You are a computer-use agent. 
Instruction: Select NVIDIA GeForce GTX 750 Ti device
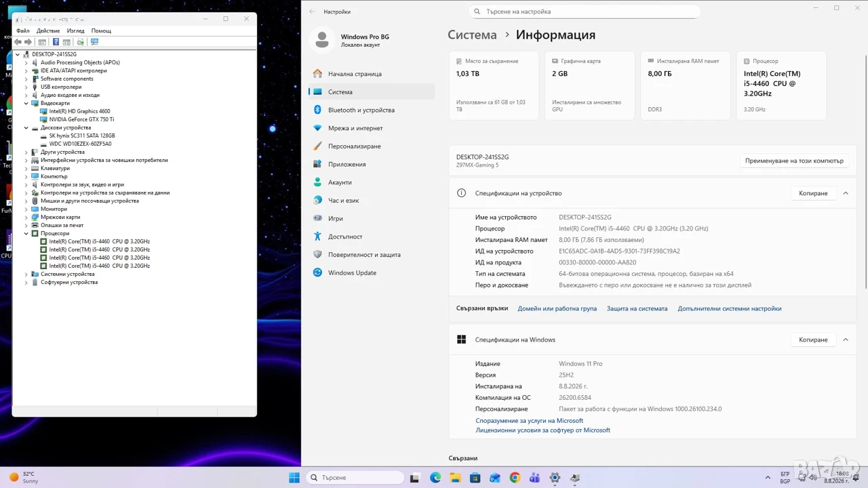pyautogui.click(x=81, y=119)
